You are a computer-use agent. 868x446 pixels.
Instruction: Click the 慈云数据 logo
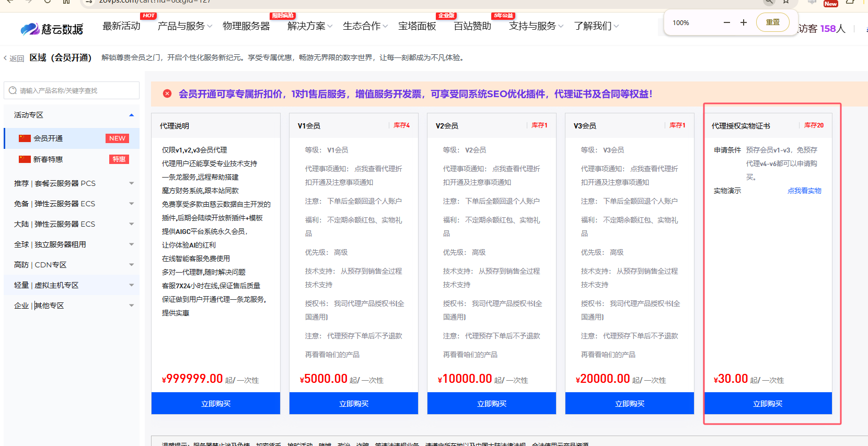[52, 29]
